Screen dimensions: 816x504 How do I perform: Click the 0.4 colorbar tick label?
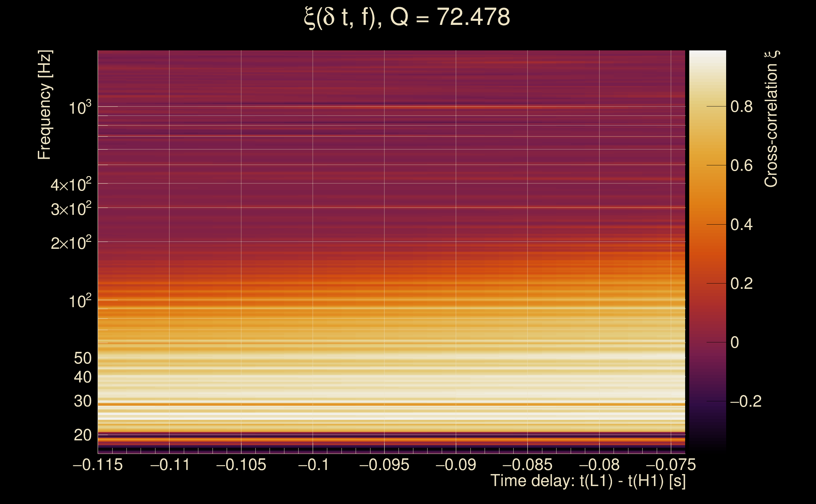741,225
